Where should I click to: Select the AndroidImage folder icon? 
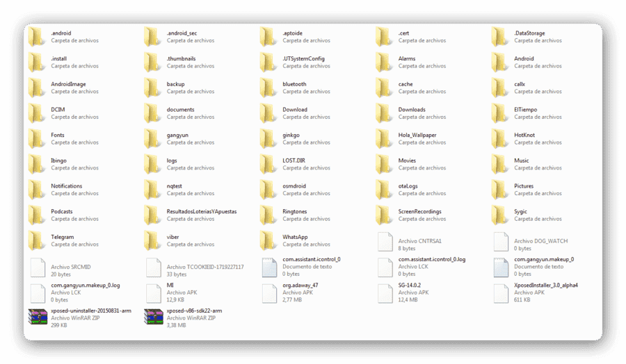tap(37, 88)
